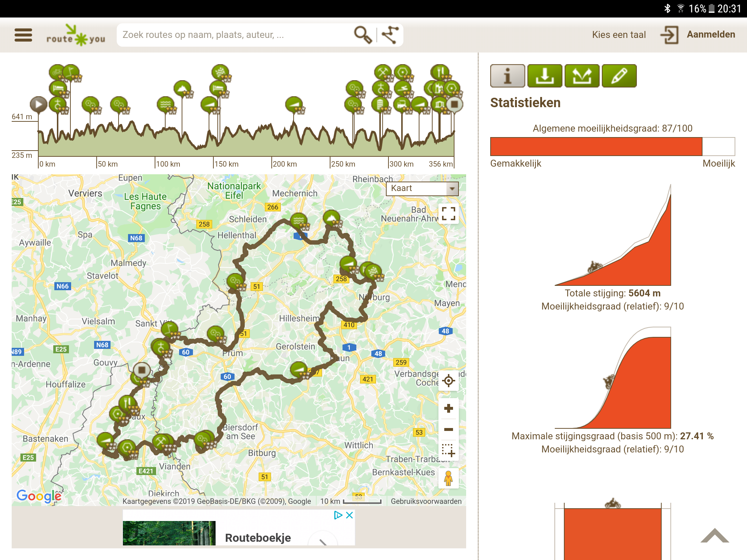Select the Street View pegman

coord(448,478)
